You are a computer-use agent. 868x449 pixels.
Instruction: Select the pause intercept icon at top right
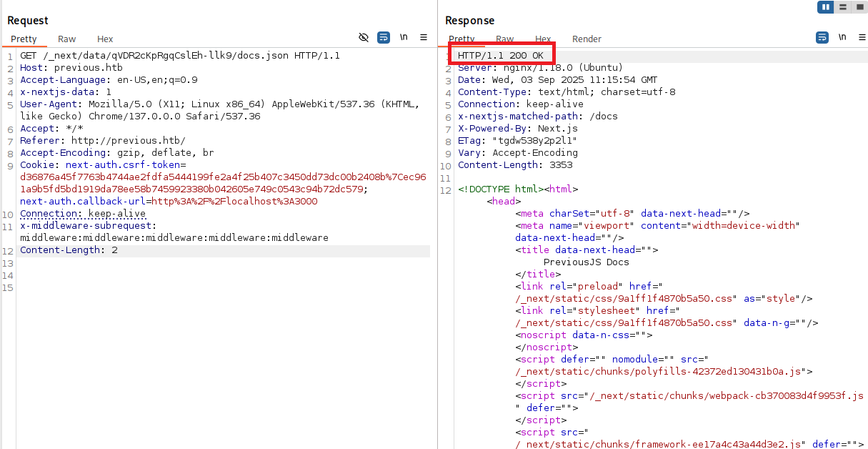click(825, 7)
